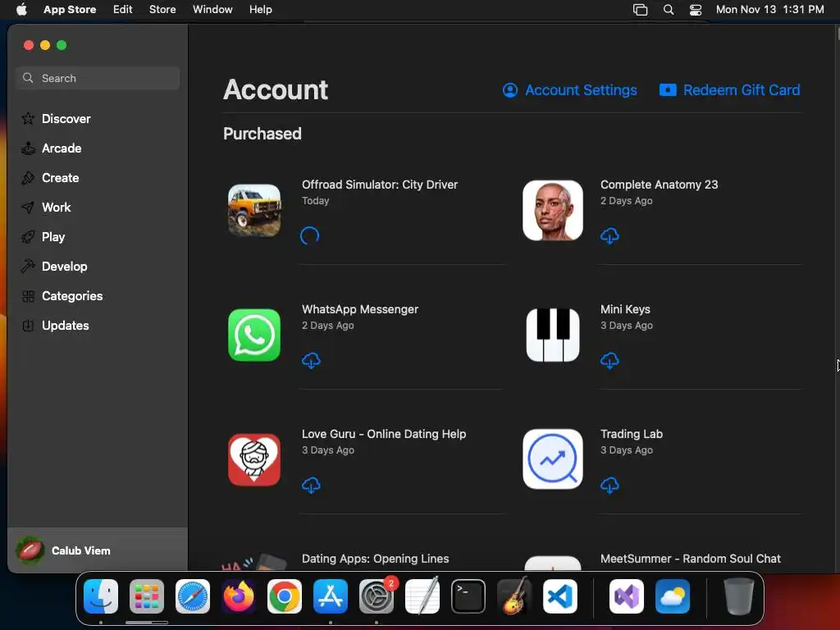Download Trading Lab via cloud icon
This screenshot has height=630, width=840.
[609, 486]
